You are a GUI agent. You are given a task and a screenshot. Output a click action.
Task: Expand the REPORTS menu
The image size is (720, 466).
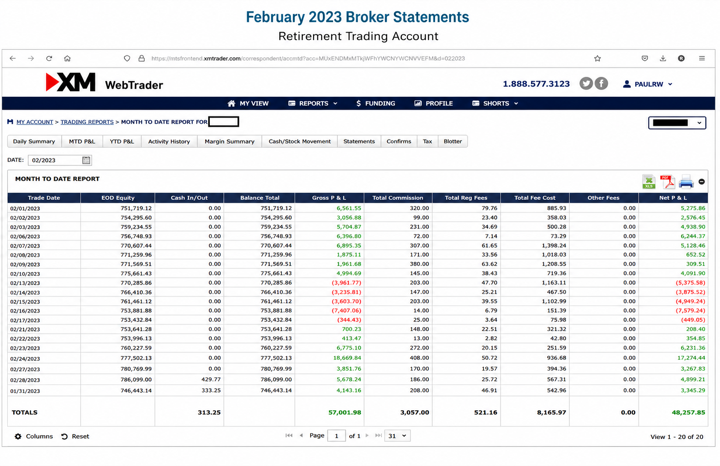pos(313,103)
